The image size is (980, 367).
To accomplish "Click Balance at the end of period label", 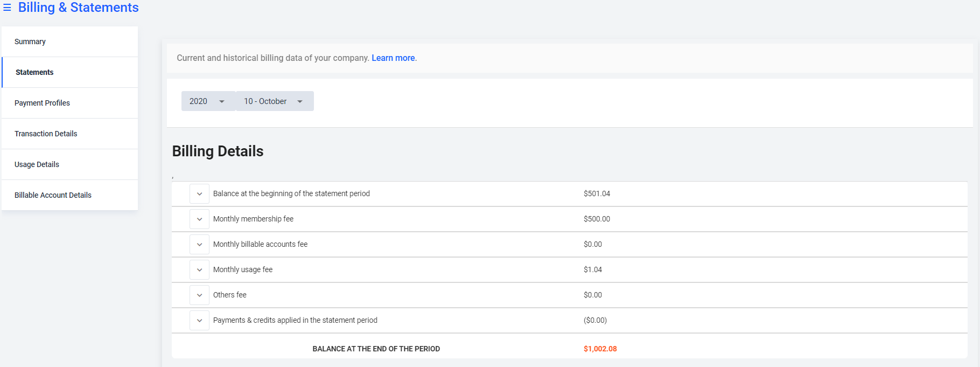I will [x=376, y=349].
